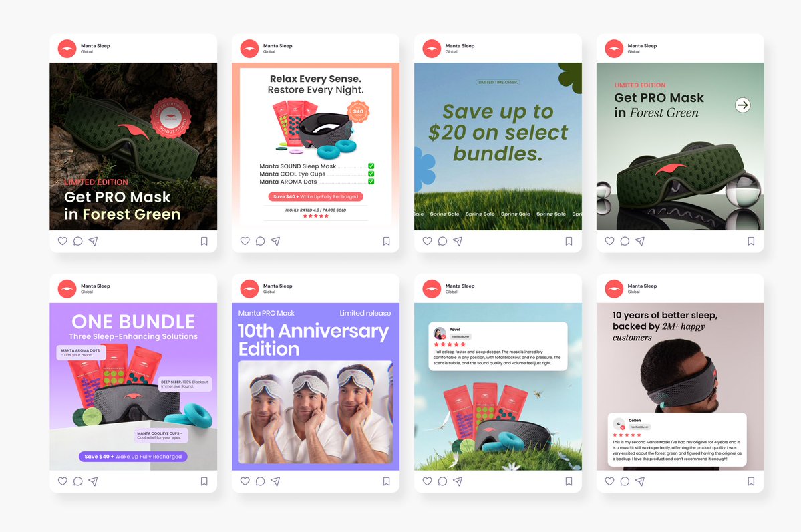Image resolution: width=801 pixels, height=532 pixels.
Task: Save the 'Relax Every Sense' post bookmark
Action: [386, 241]
